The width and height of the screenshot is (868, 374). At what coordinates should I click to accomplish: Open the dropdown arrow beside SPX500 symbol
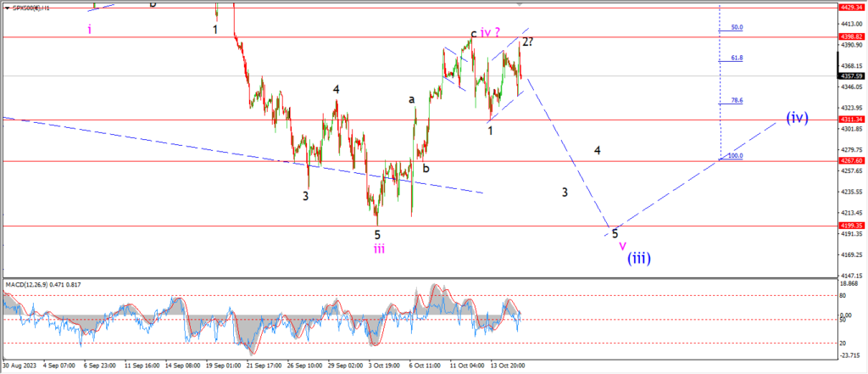[x=5, y=8]
